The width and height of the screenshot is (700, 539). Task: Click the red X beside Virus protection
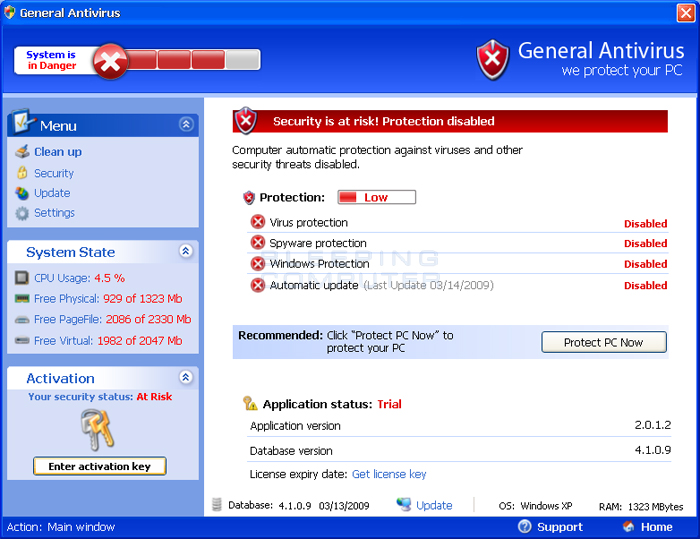point(258,221)
